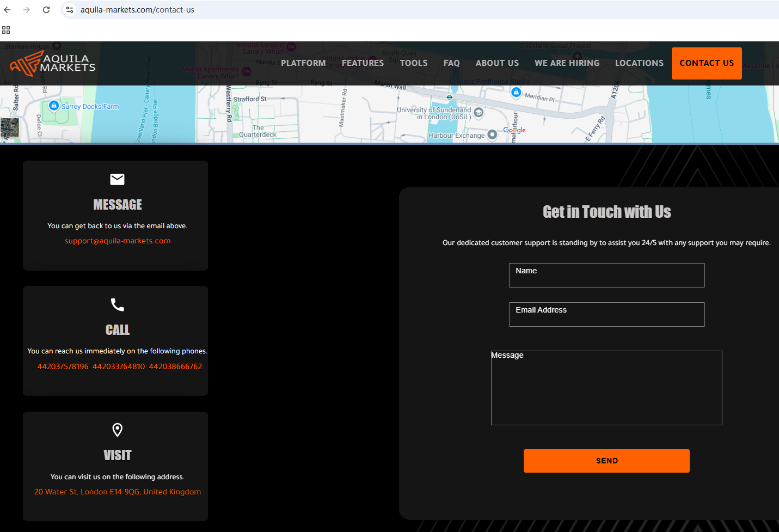The height and width of the screenshot is (532, 779).
Task: Open the Features menu item
Action: pyautogui.click(x=363, y=63)
